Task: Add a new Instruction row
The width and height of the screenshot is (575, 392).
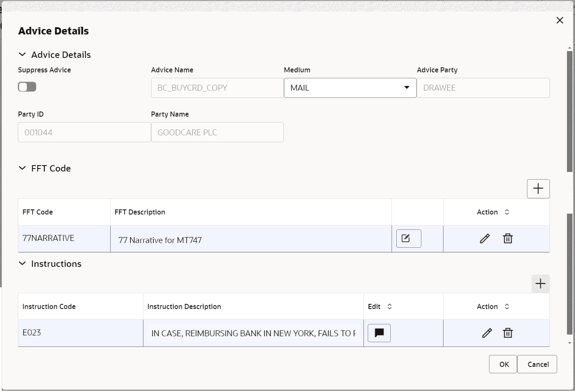Action: (x=540, y=283)
